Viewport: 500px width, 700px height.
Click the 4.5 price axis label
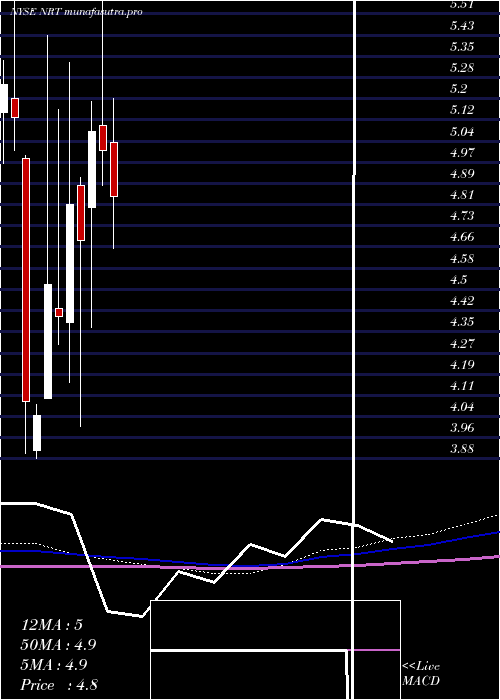pos(458,279)
